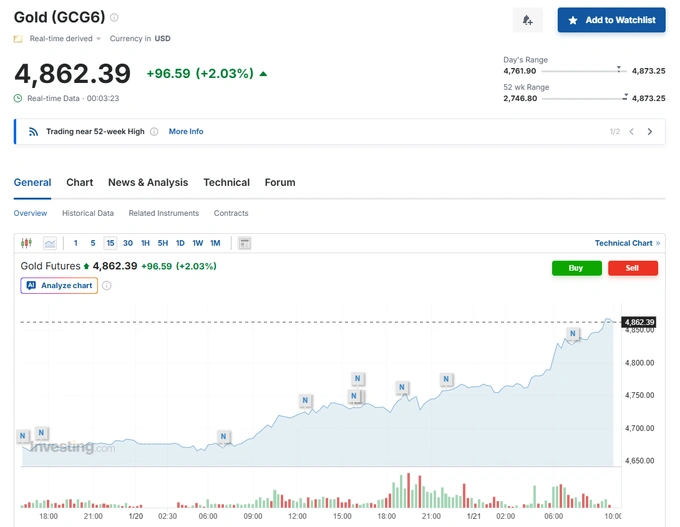
Task: Go to next notice with right chevron
Action: point(650,132)
